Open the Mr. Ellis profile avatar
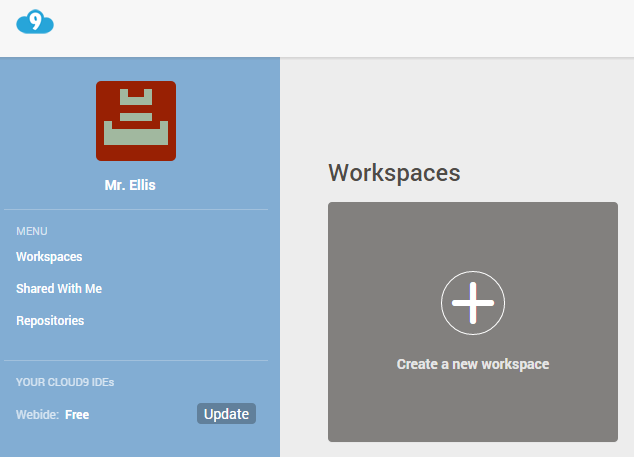 pos(136,121)
